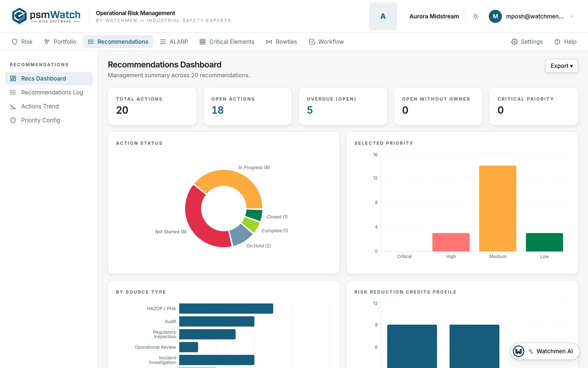Click the light green Complete donut segment

[x=251, y=224]
